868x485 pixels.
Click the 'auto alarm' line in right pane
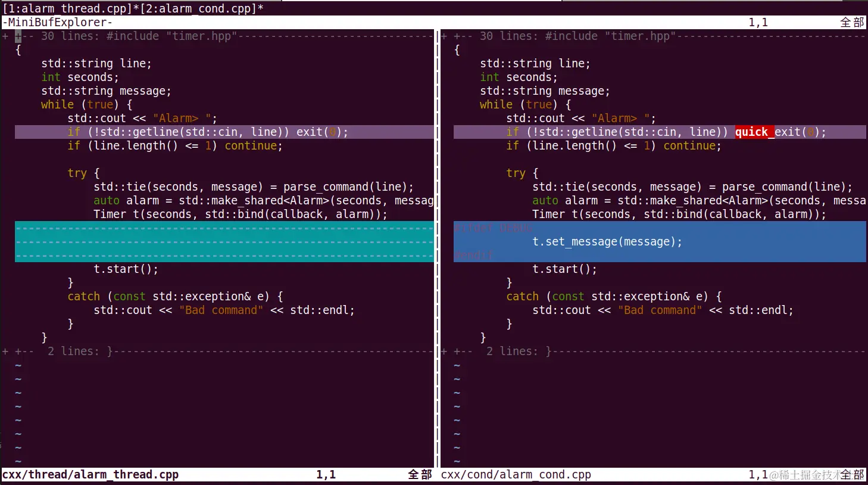coord(699,200)
